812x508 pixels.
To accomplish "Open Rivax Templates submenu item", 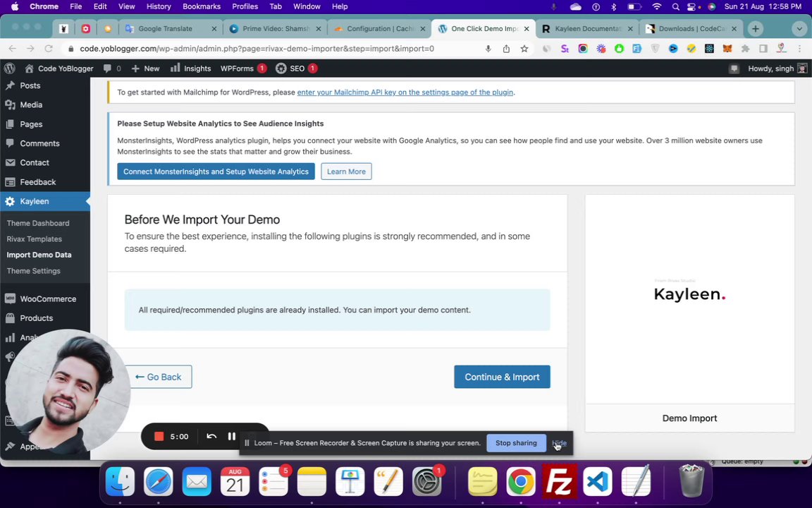I will click(34, 239).
